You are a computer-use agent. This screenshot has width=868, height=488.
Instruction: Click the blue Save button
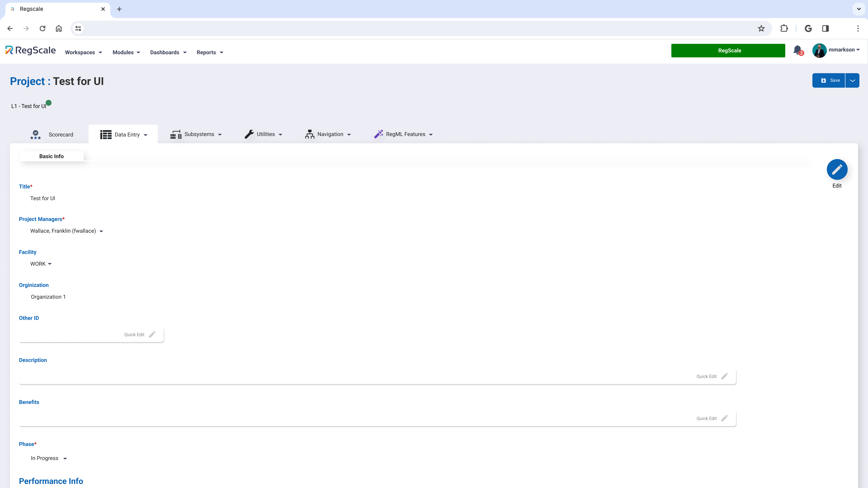click(x=829, y=80)
